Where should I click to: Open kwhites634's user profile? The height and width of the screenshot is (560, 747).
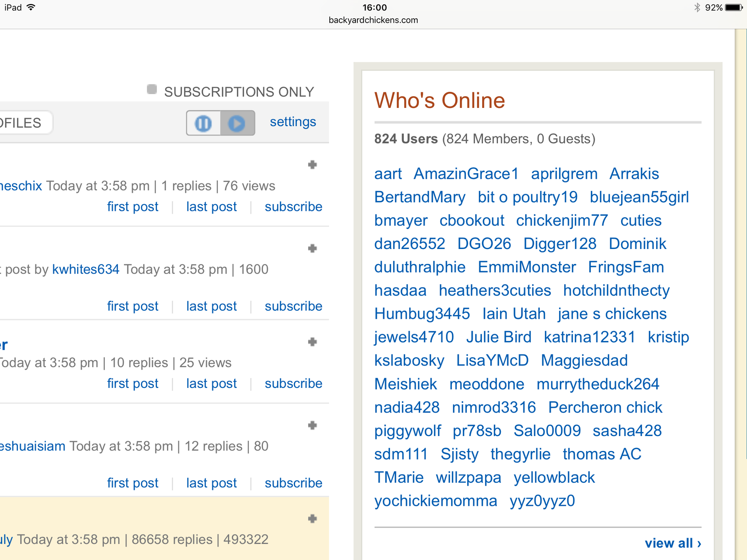[86, 269]
